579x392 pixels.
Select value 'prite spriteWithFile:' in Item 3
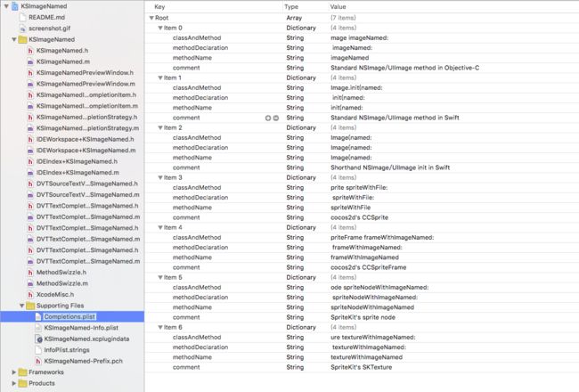[359, 187]
